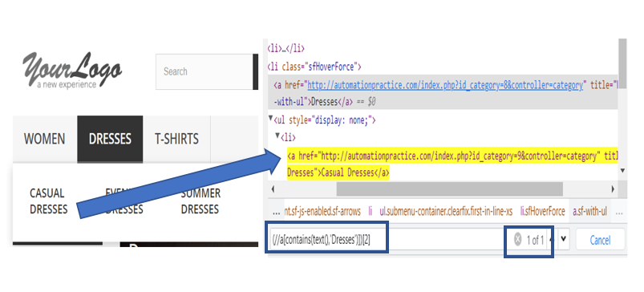The height and width of the screenshot is (292, 644).
Task: Select SUMMER DRESSES submenu link
Action: pos(200,201)
